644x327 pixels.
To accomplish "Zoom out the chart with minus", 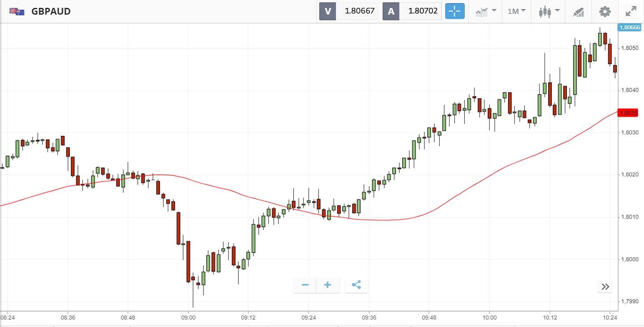I will point(305,285).
